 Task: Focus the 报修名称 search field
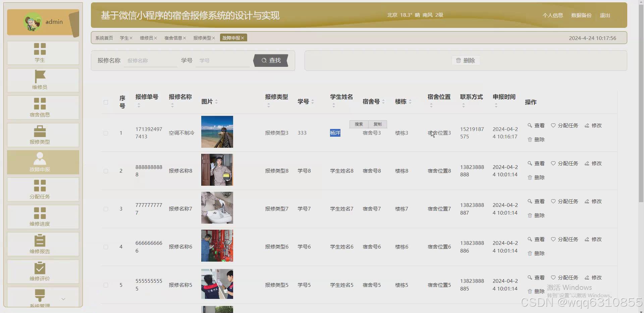coord(151,61)
